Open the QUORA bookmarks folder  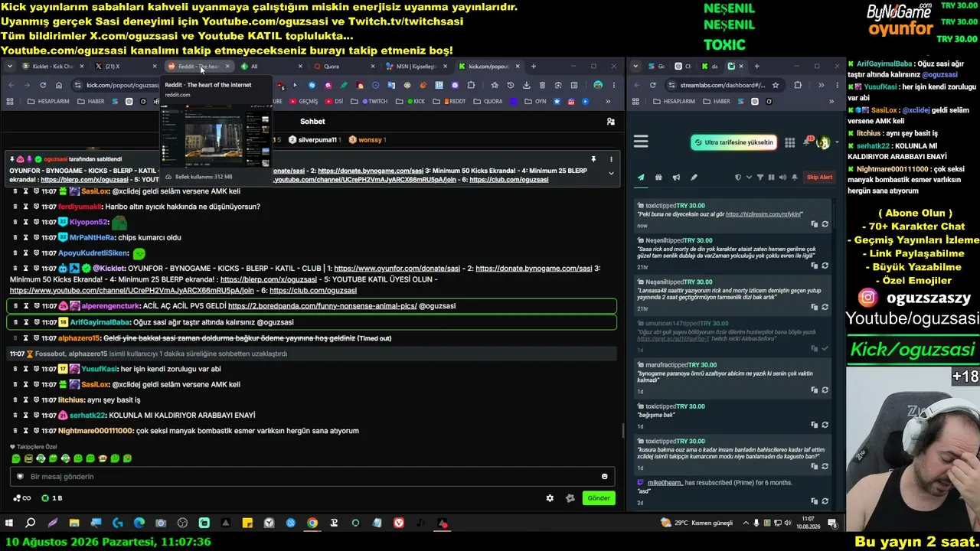(x=489, y=101)
